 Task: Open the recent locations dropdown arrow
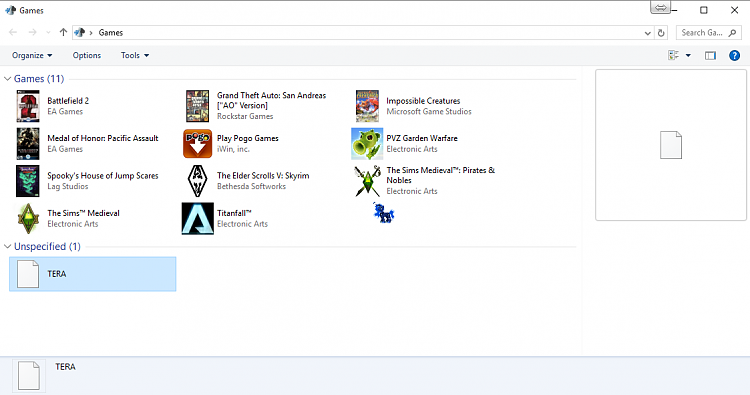click(48, 33)
